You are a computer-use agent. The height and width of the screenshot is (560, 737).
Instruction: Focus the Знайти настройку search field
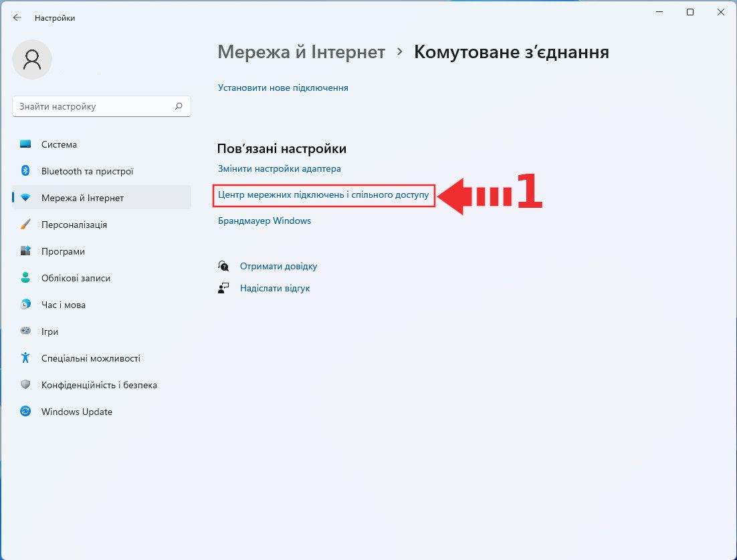[x=102, y=106]
